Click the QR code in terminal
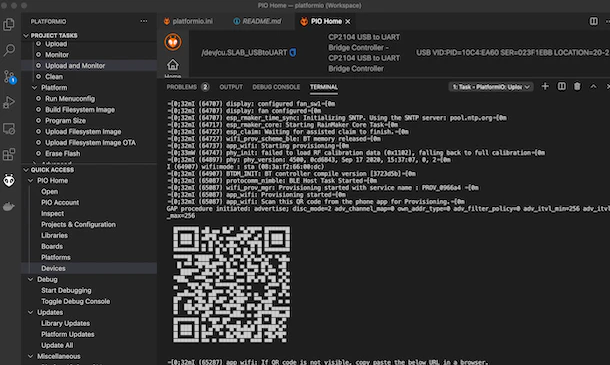Image resolution: width=610 pixels, height=365 pixels. [x=231, y=284]
